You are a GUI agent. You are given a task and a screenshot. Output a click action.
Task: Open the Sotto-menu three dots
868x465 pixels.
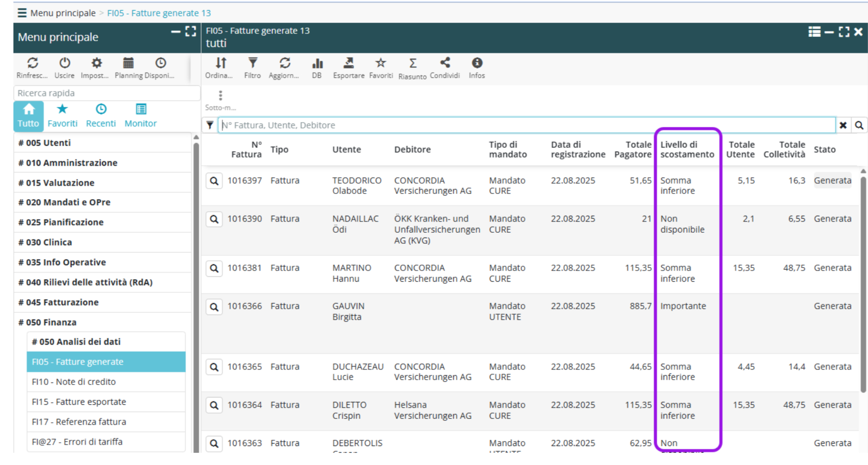(x=220, y=96)
